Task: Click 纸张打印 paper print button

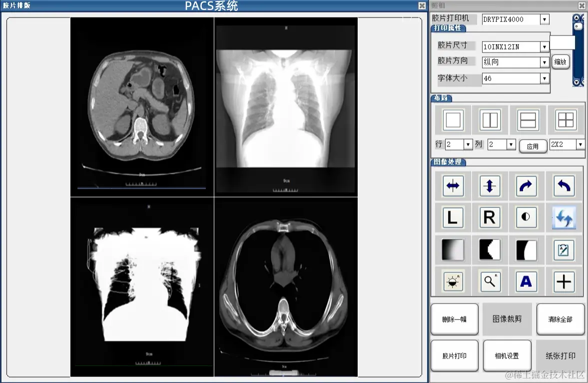Action: pos(560,355)
